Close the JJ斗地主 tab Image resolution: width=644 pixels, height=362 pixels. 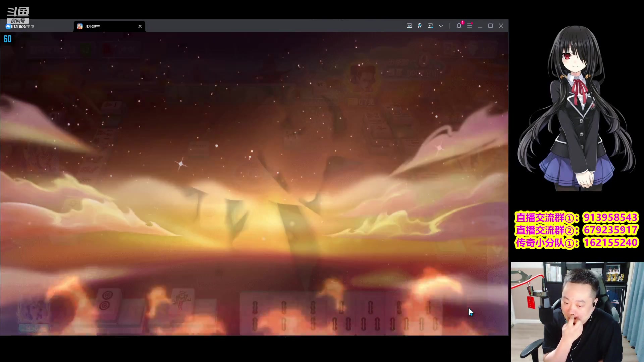tap(140, 26)
